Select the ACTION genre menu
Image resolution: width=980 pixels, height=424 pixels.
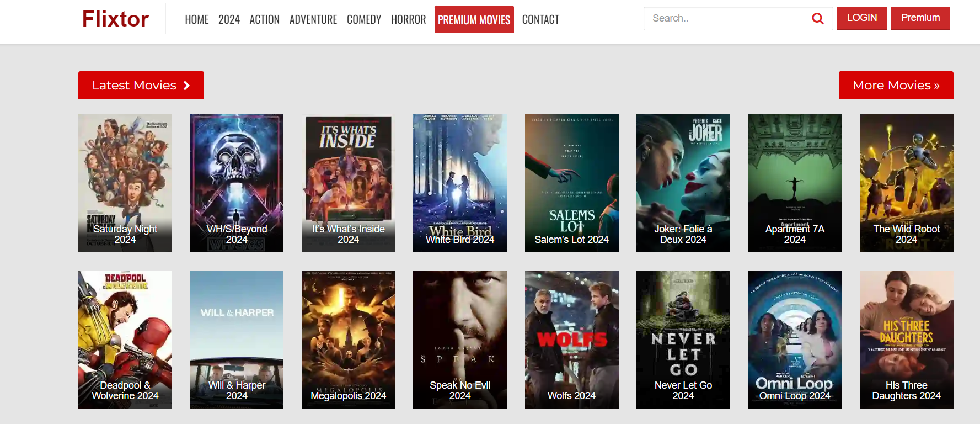point(265,19)
